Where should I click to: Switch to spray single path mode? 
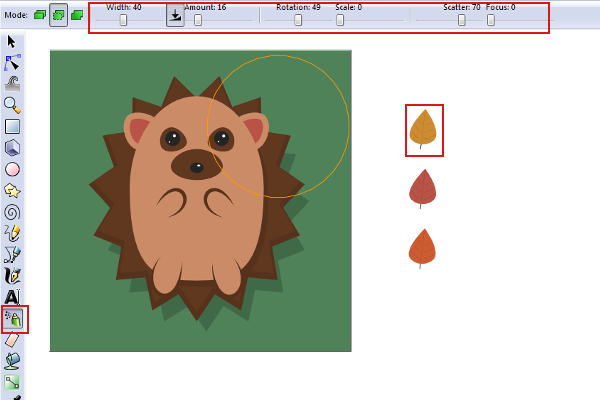tap(77, 16)
